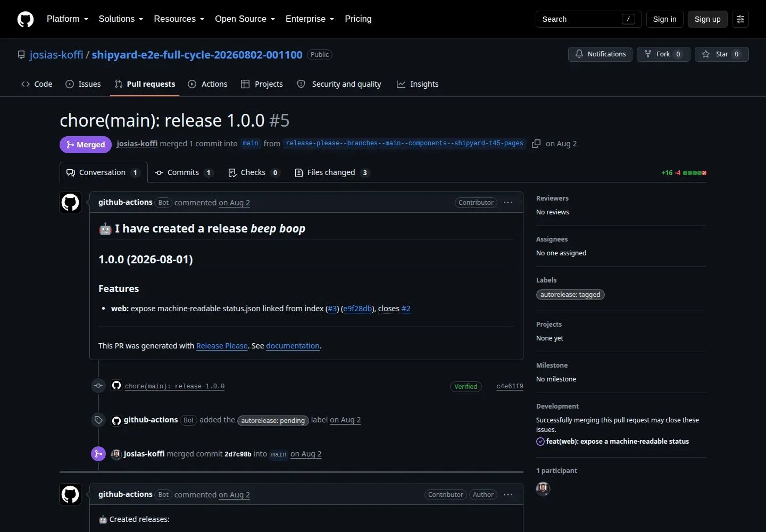Open the Projects tab
The width and height of the screenshot is (766, 532).
pyautogui.click(x=262, y=84)
